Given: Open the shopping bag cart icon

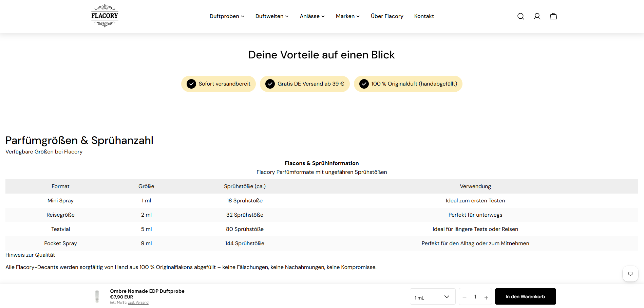Looking at the screenshot, I should click(553, 16).
